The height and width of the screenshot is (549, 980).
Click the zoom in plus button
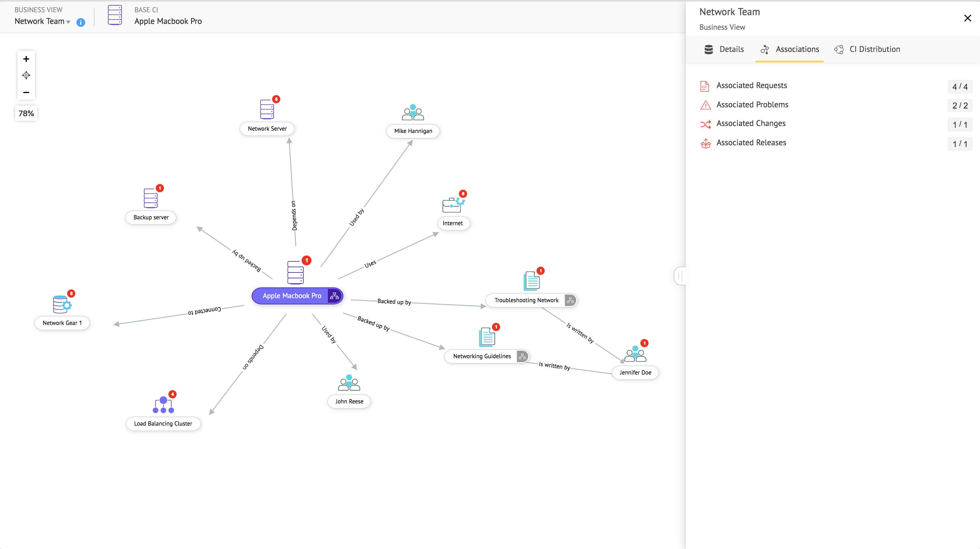point(26,59)
